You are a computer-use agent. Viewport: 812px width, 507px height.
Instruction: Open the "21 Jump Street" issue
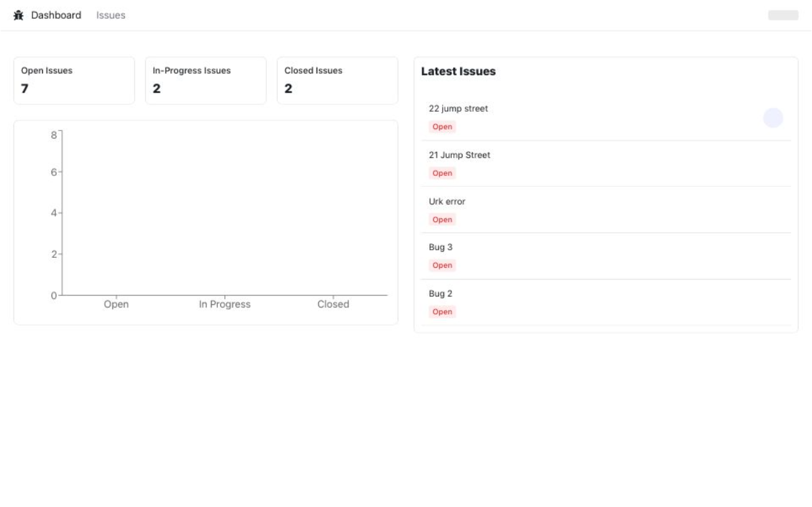tap(459, 155)
